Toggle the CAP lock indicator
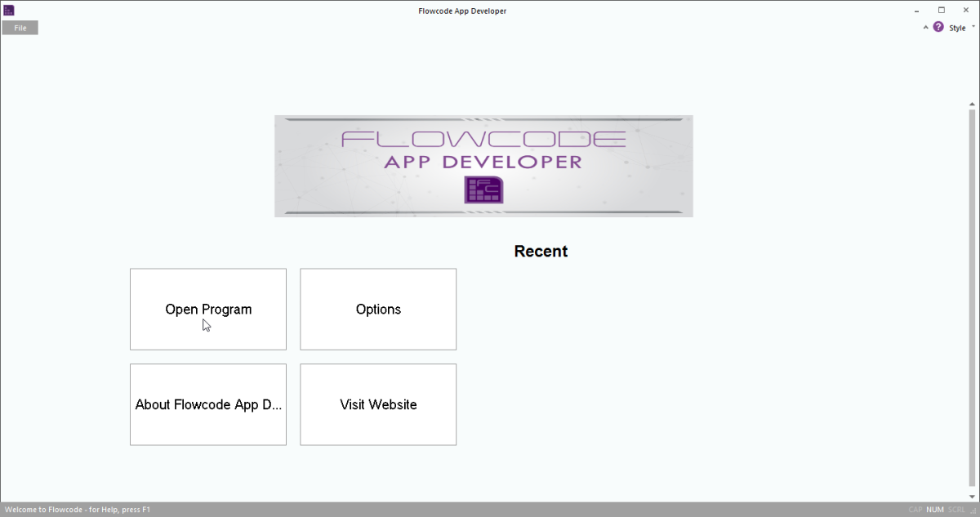The width and height of the screenshot is (980, 517). click(x=915, y=510)
